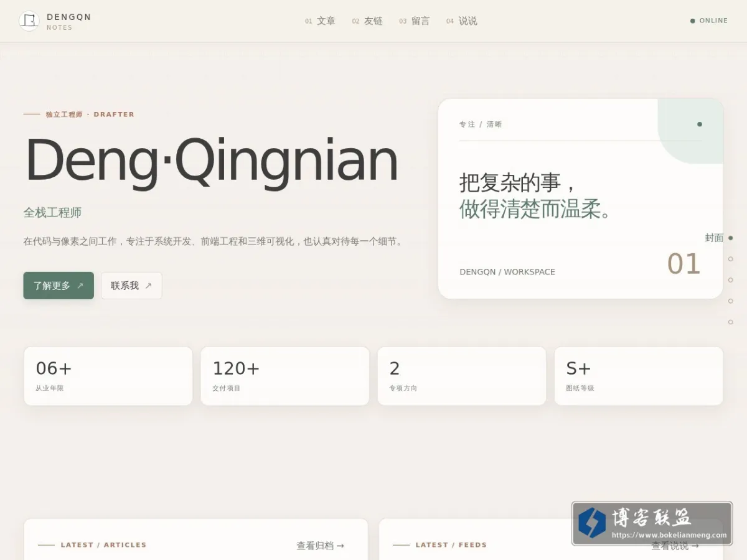Select the 封面 page indicator dot

pyautogui.click(x=731, y=238)
